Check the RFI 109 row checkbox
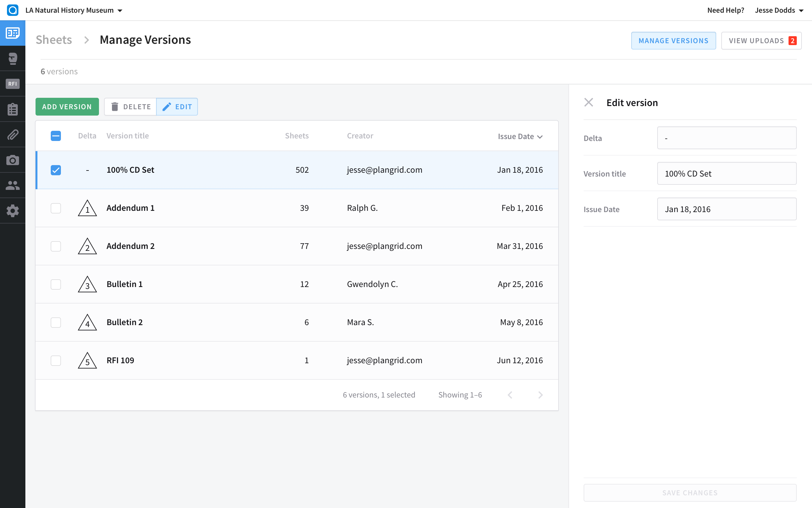Viewport: 812px width, 508px height. point(56,360)
